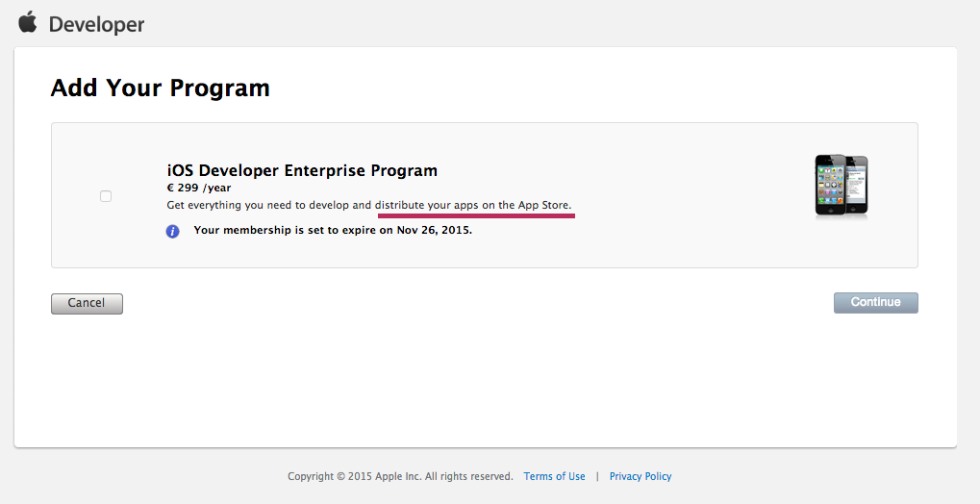Open the Privacy Policy link
Viewport: 980px width, 504px height.
[x=641, y=476]
